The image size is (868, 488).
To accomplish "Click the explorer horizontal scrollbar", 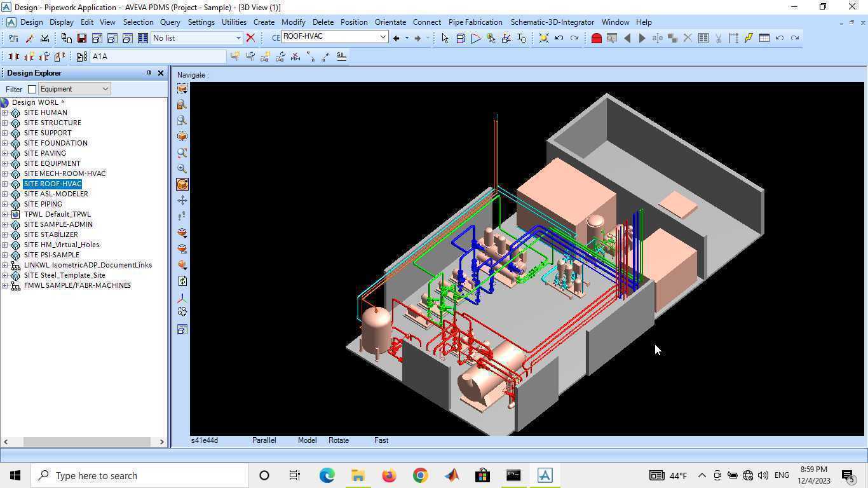I will tap(86, 442).
